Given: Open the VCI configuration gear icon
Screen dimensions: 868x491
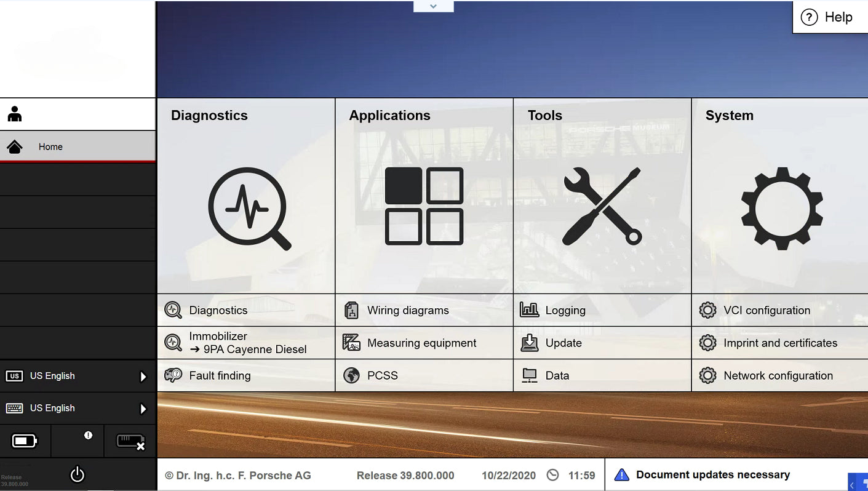Looking at the screenshot, I should tap(707, 310).
